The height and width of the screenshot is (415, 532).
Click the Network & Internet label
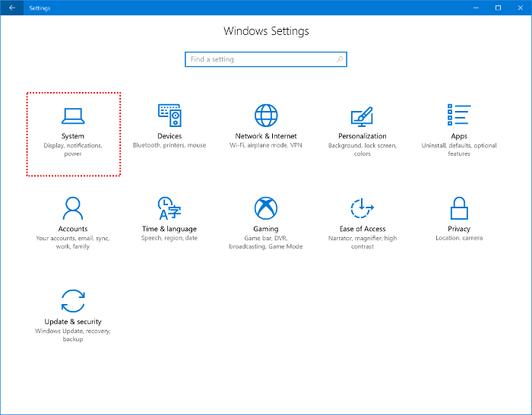pos(266,136)
